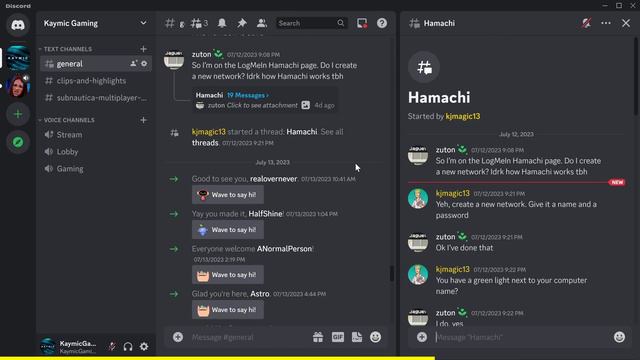640x360 pixels.
Task: Attach file to Hamachi thread plus
Action: tap(422, 337)
